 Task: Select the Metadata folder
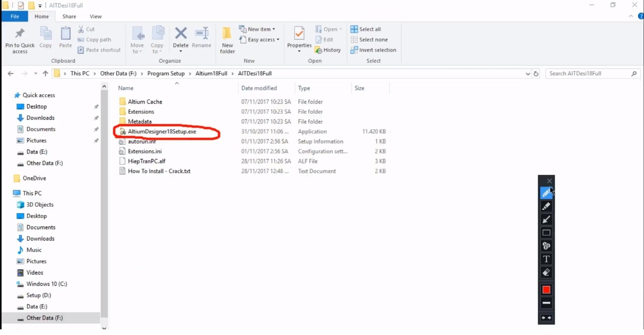[x=140, y=122]
